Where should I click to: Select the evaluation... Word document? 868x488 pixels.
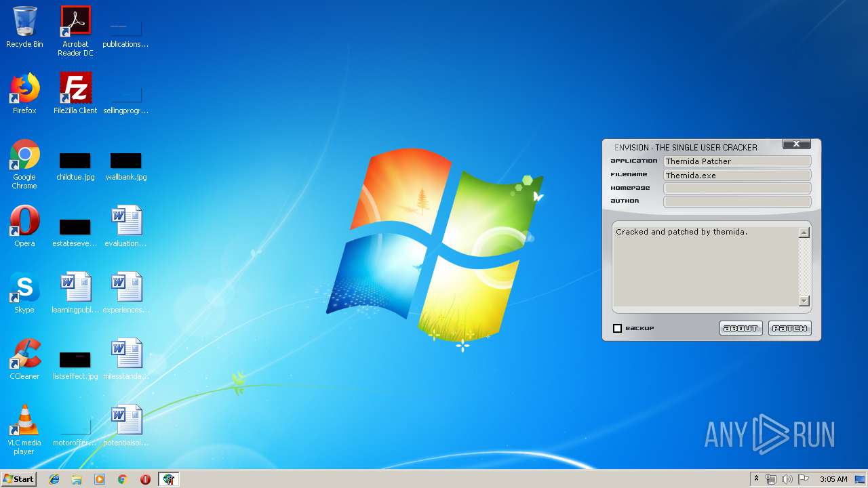[x=126, y=226]
